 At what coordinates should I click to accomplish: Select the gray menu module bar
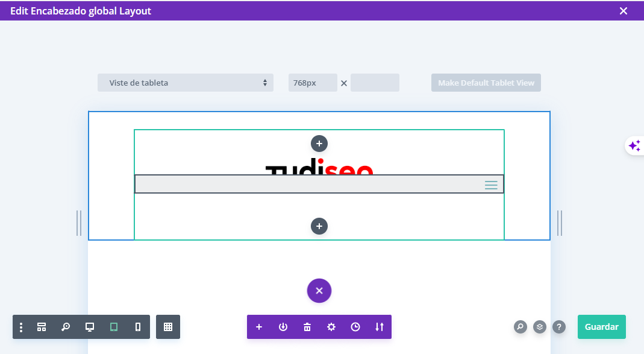[319, 184]
